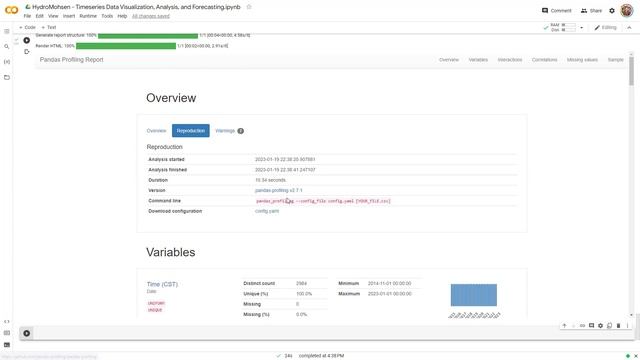Jump to Overview in report navbar
The width and height of the screenshot is (640, 360).
point(449,60)
